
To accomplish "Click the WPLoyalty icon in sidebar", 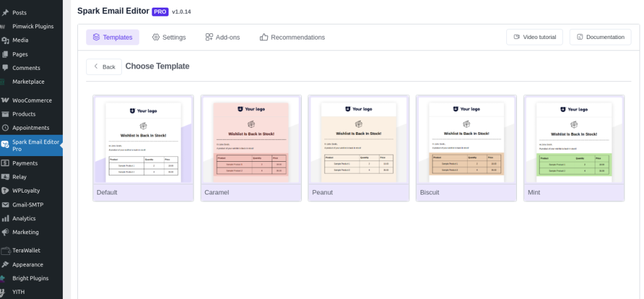I will tap(5, 191).
